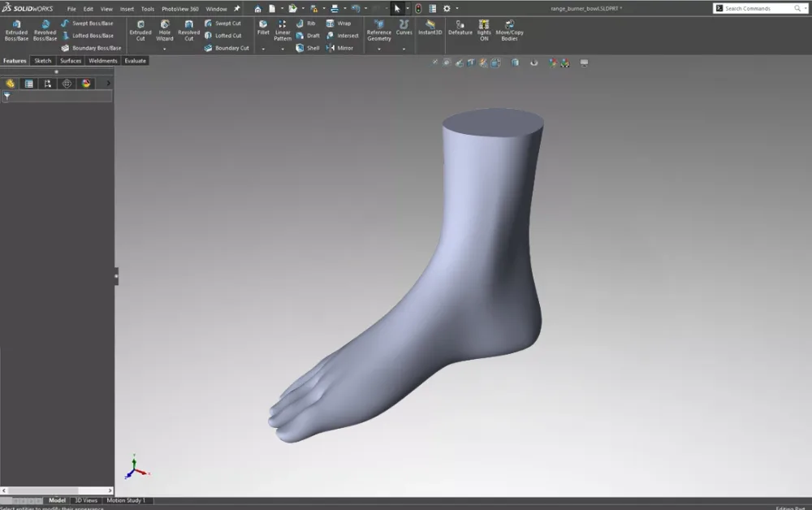Open the DisplayManager appearance tab icon
The width and height of the screenshot is (812, 510).
point(87,84)
